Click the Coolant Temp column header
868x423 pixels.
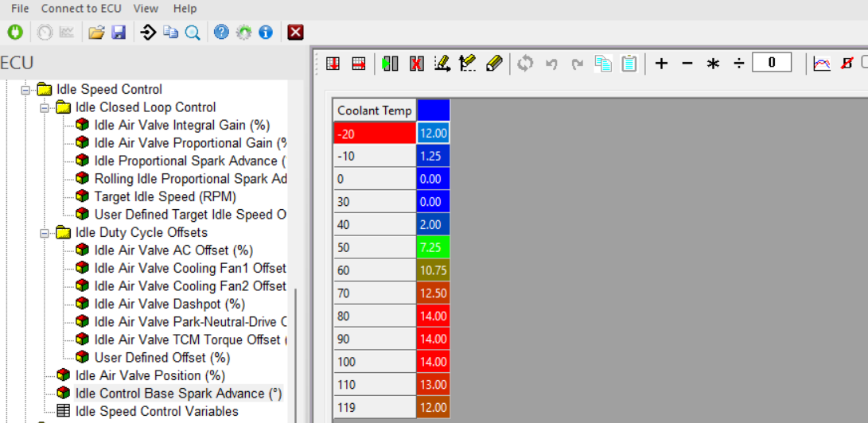[375, 110]
